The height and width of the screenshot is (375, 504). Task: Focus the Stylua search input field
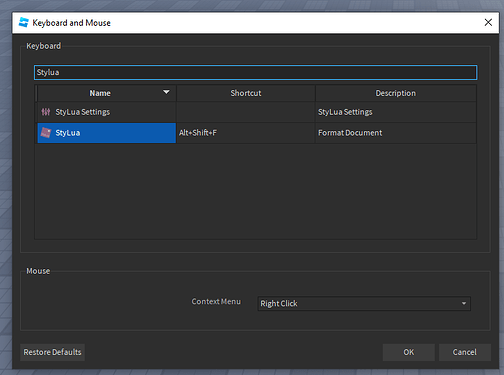pos(256,72)
